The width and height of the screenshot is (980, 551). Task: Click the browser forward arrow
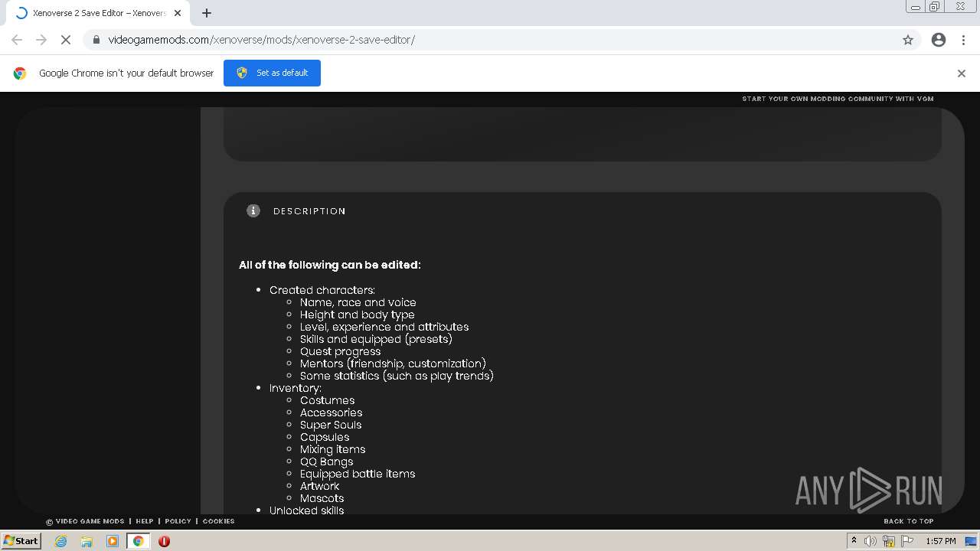[41, 40]
